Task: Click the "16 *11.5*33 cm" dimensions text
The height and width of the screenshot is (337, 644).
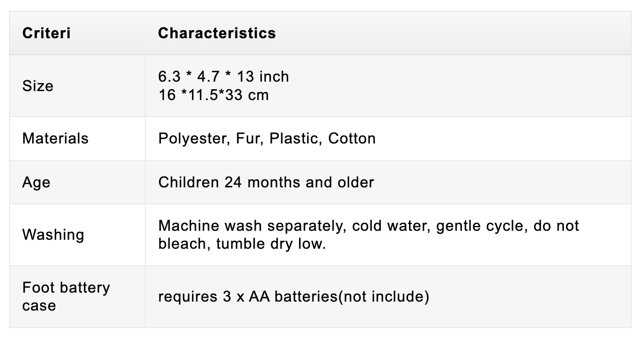Action: click(x=213, y=95)
